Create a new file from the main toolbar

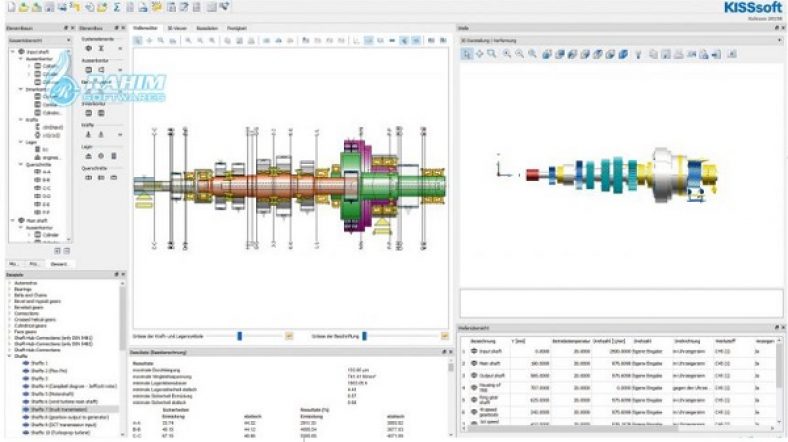[x=12, y=7]
